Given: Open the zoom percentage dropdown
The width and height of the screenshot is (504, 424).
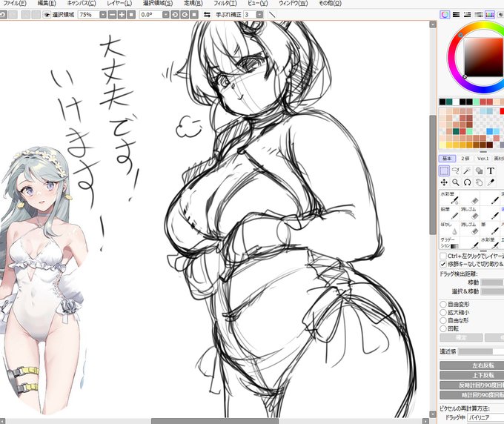Looking at the screenshot, I should click(103, 15).
